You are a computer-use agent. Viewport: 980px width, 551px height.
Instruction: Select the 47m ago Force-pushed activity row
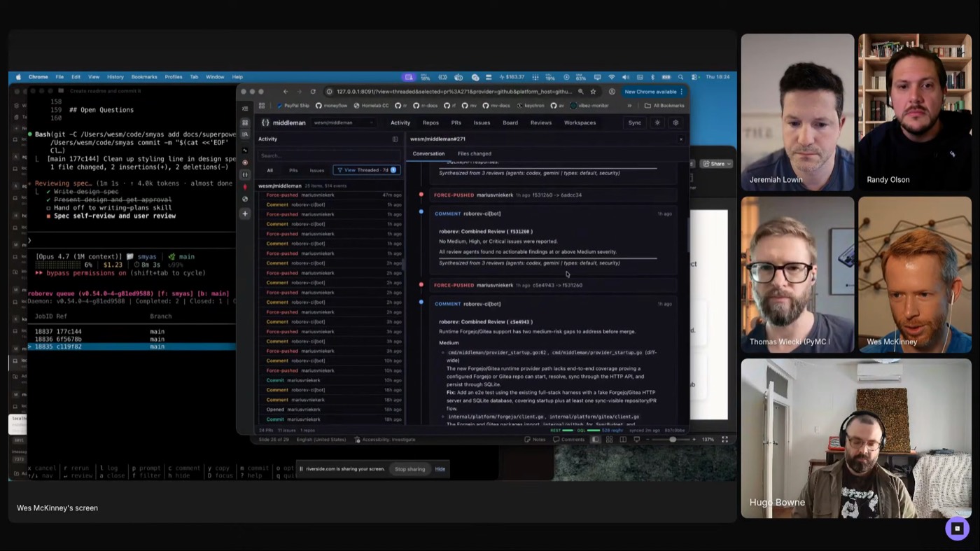tap(330, 195)
